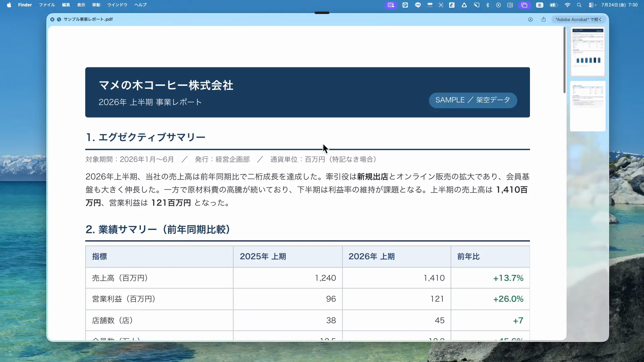644x362 pixels.
Task: Click the +26.0% growth value
Action: (x=508, y=299)
